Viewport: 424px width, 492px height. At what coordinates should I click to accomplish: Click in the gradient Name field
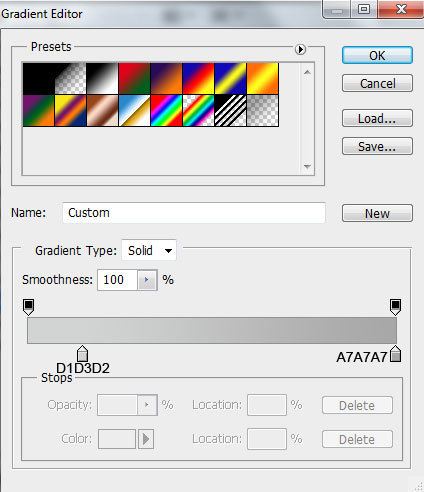click(194, 213)
